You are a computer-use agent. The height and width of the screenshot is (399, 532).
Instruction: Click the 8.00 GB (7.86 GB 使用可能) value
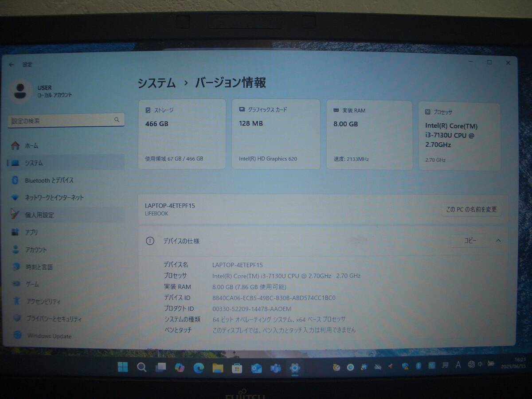(249, 287)
